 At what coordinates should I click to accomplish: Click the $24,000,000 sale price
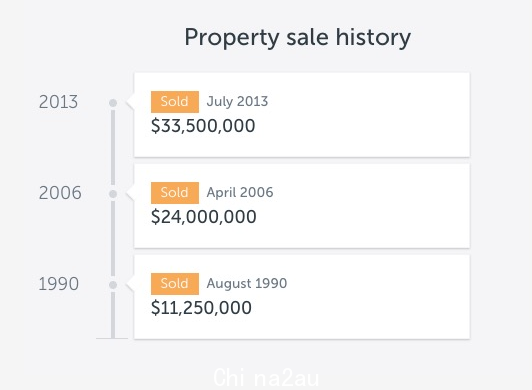pos(204,217)
